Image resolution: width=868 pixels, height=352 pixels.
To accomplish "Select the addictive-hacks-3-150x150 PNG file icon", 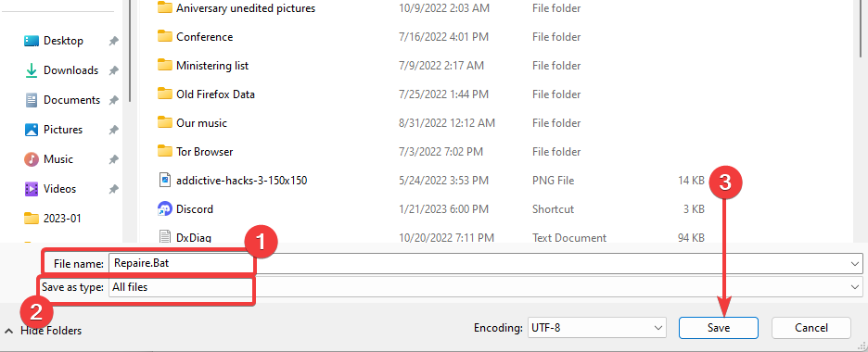I will click(x=164, y=180).
